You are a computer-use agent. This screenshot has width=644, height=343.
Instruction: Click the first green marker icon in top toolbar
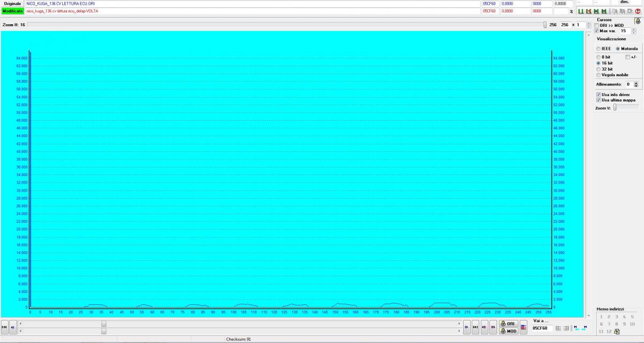click(x=581, y=11)
